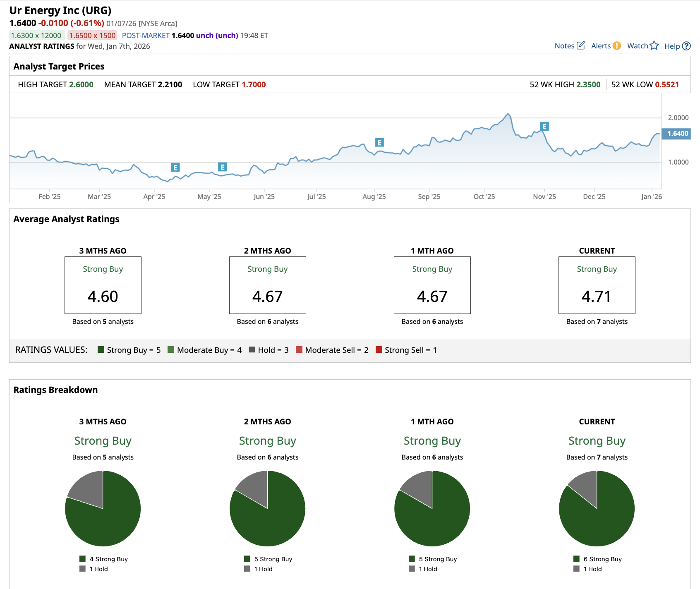Screen dimensions: 700x589
Task: Click the blue 1.6400 price tag on chart axis
Action: click(x=676, y=134)
